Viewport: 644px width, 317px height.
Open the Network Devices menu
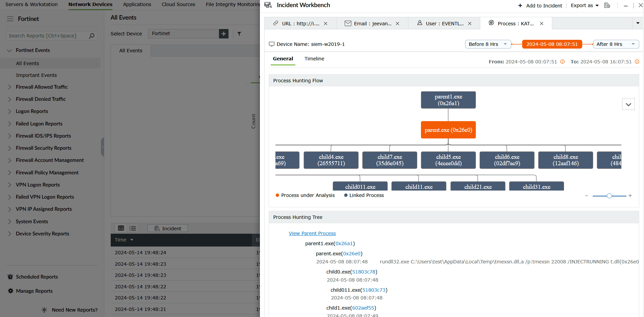tap(90, 4)
